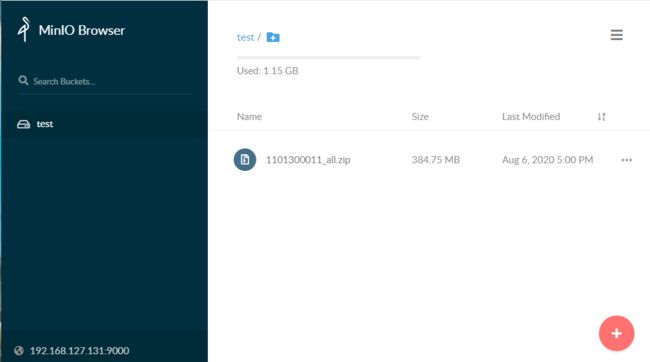Click the globe icon near server address

point(19,350)
